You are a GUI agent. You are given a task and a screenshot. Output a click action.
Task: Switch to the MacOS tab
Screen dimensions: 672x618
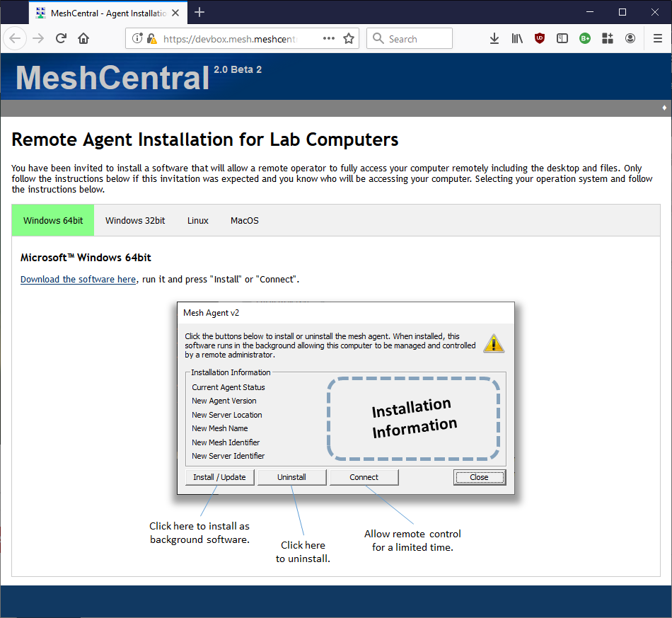(x=245, y=220)
